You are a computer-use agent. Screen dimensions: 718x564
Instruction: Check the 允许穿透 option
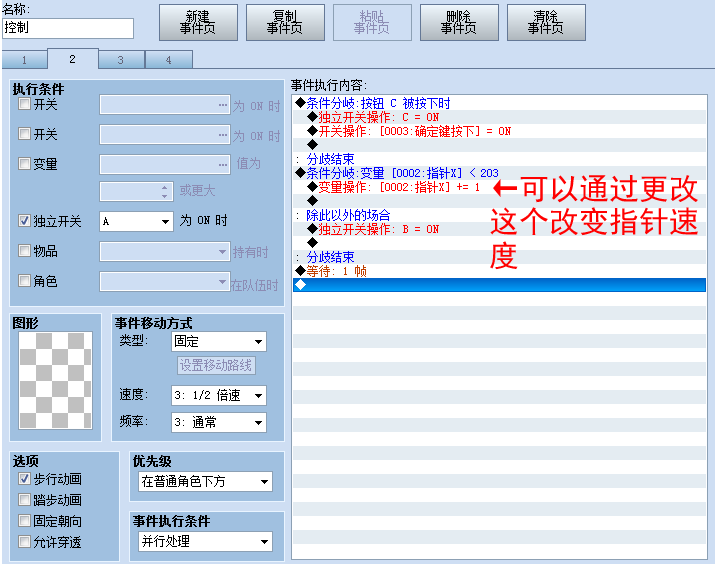[24, 542]
